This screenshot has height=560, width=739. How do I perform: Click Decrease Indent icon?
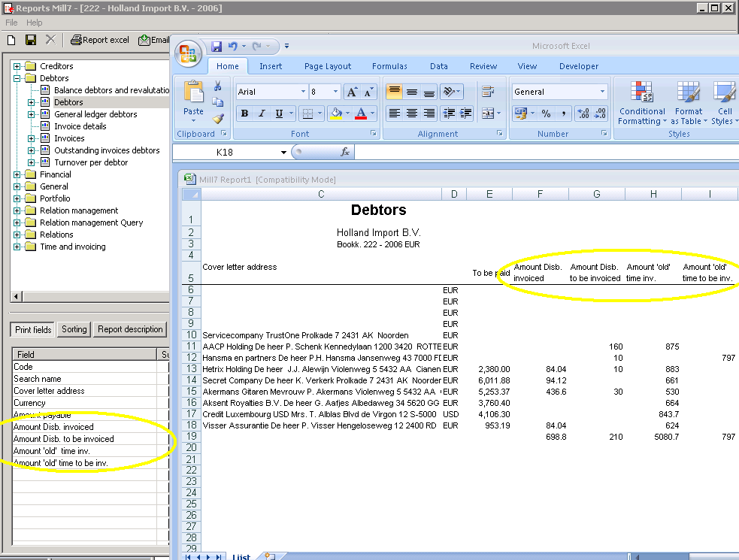pos(449,114)
